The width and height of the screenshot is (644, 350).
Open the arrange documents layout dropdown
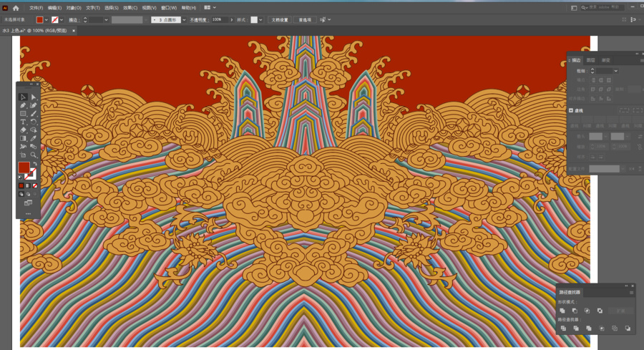(x=210, y=7)
